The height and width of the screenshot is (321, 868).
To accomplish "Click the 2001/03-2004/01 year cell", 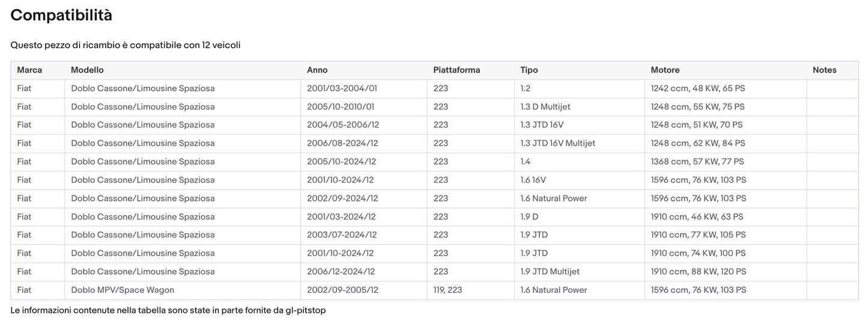I will point(342,88).
